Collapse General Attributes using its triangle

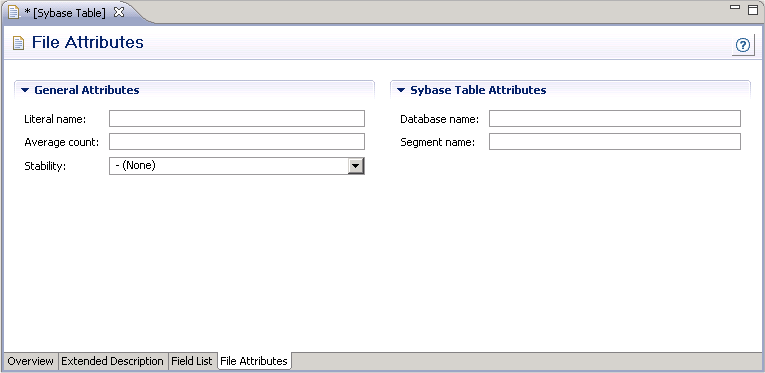(x=25, y=90)
